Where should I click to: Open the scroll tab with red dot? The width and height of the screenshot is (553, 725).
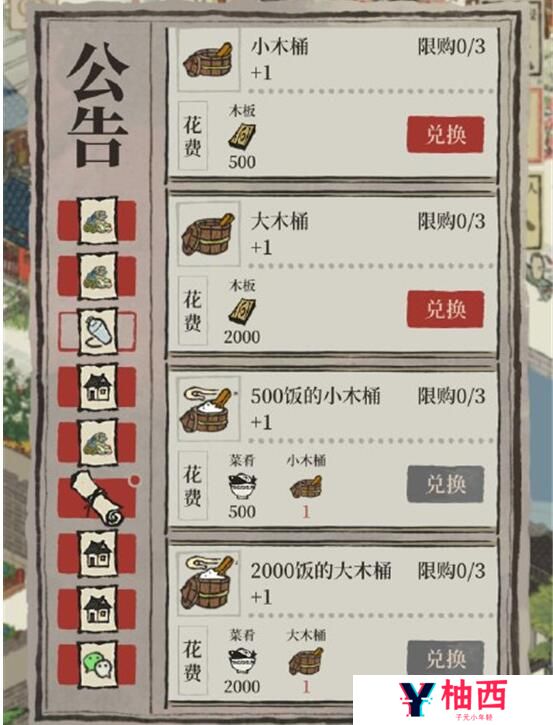tap(97, 498)
